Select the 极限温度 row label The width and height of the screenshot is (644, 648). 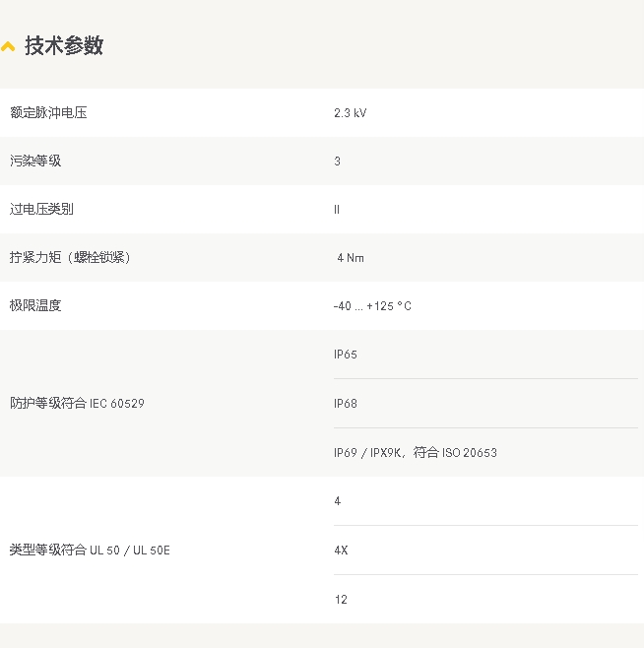coord(35,306)
